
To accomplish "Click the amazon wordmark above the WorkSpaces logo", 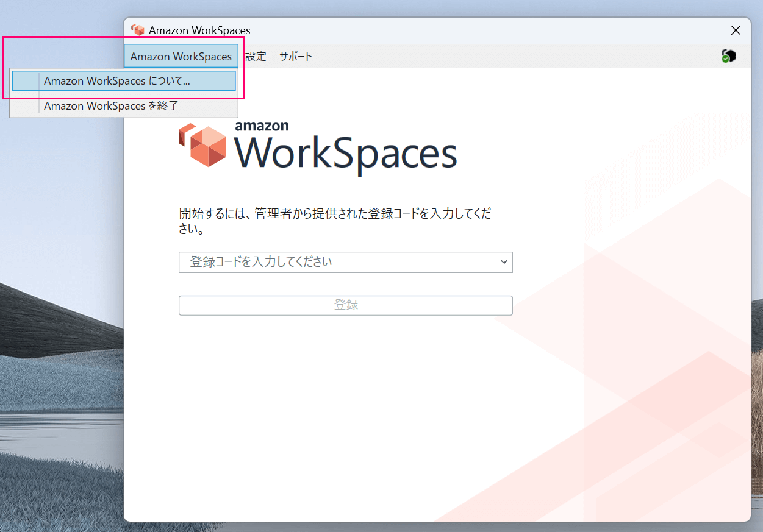I will (261, 126).
